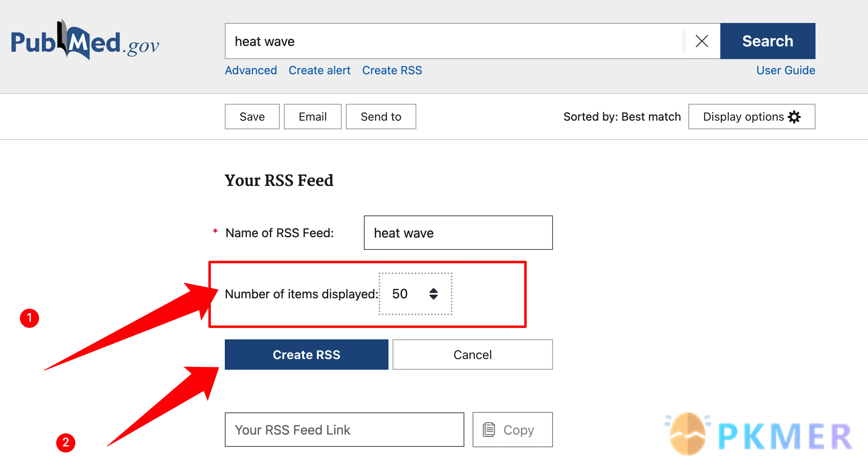Click Advanced search link
The width and height of the screenshot is (868, 476).
click(x=251, y=70)
